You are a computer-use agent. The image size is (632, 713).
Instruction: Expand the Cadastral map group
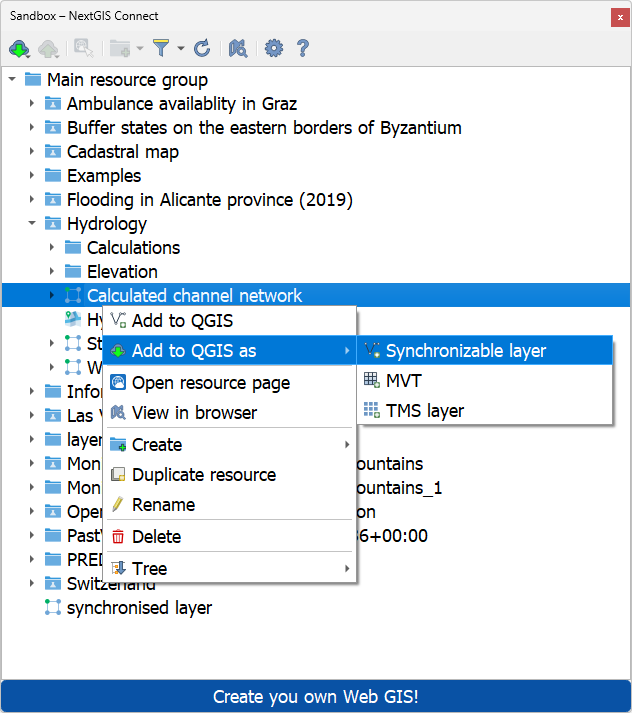point(31,151)
